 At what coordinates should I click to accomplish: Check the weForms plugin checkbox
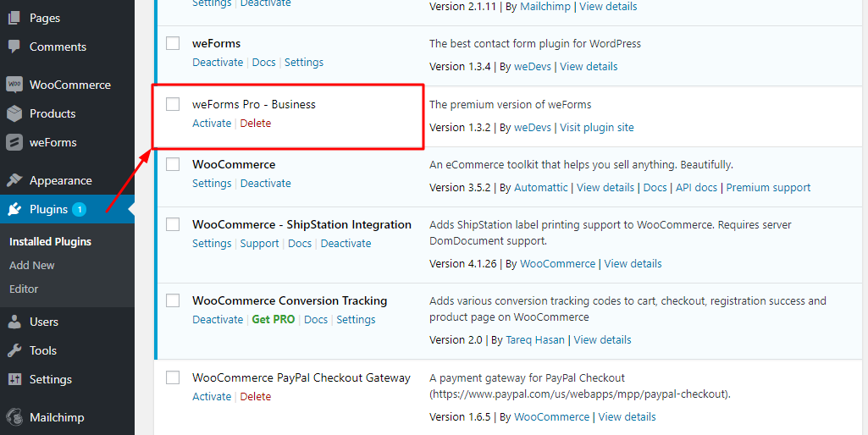pos(173,43)
